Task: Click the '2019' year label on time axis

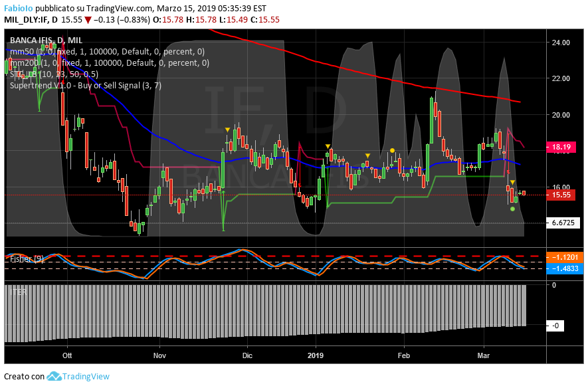Action: (x=316, y=355)
